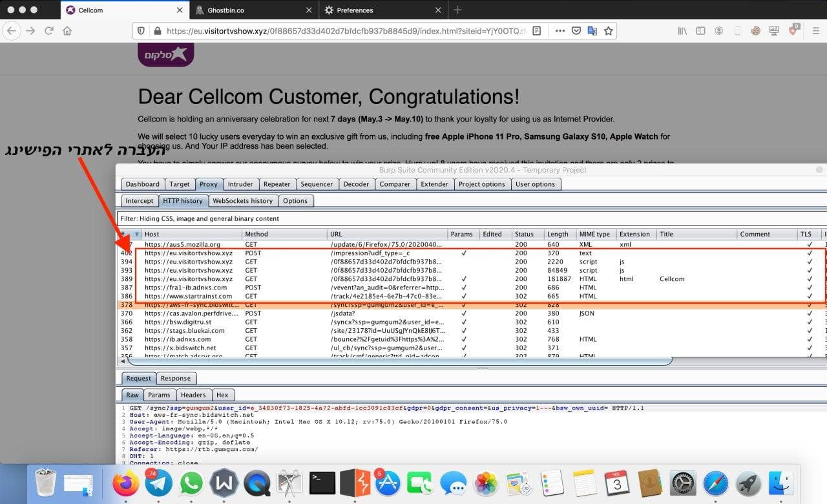Close the Cellcom tab

click(x=180, y=10)
